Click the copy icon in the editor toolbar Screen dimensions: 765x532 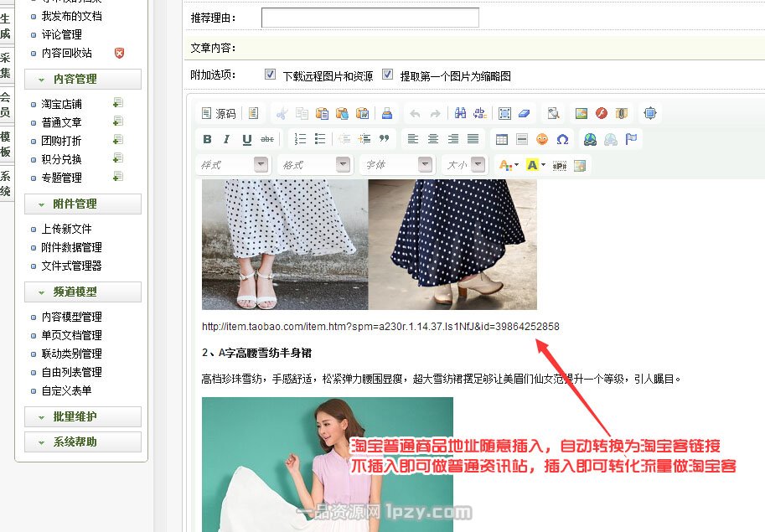point(302,114)
